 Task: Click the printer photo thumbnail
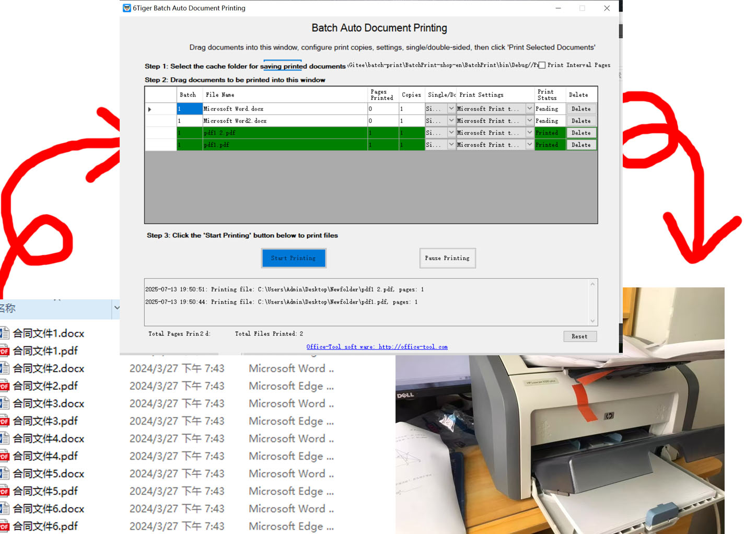[x=560, y=410]
